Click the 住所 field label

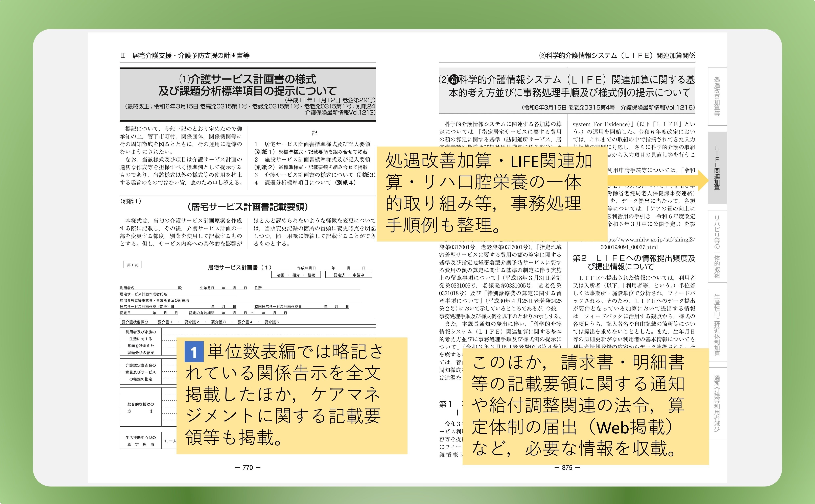(x=258, y=288)
